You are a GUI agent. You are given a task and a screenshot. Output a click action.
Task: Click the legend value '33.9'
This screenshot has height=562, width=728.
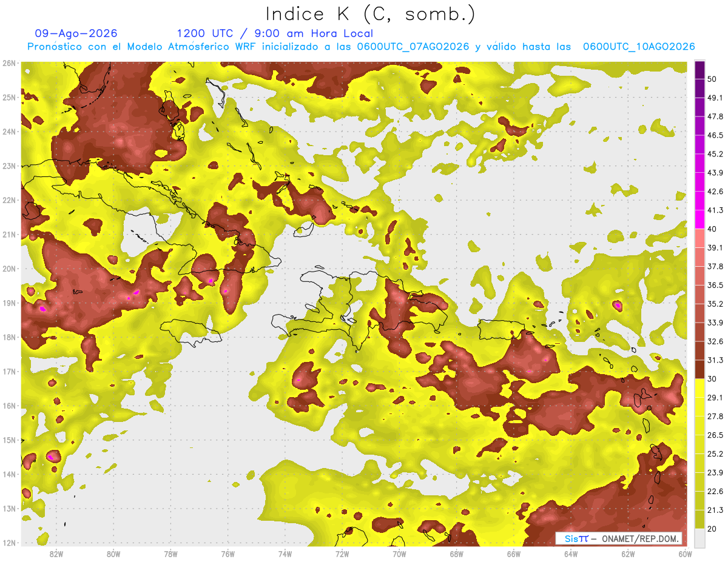[715, 323]
